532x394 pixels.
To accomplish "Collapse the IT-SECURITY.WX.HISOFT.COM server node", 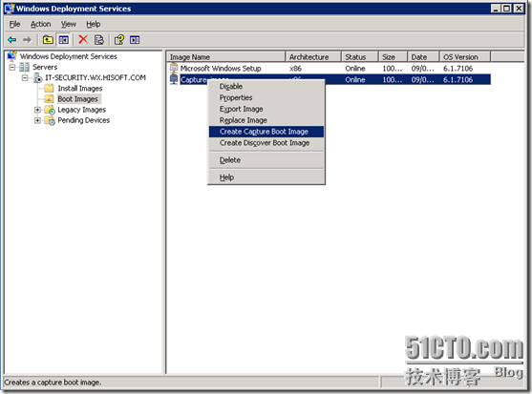I will tap(25, 78).
